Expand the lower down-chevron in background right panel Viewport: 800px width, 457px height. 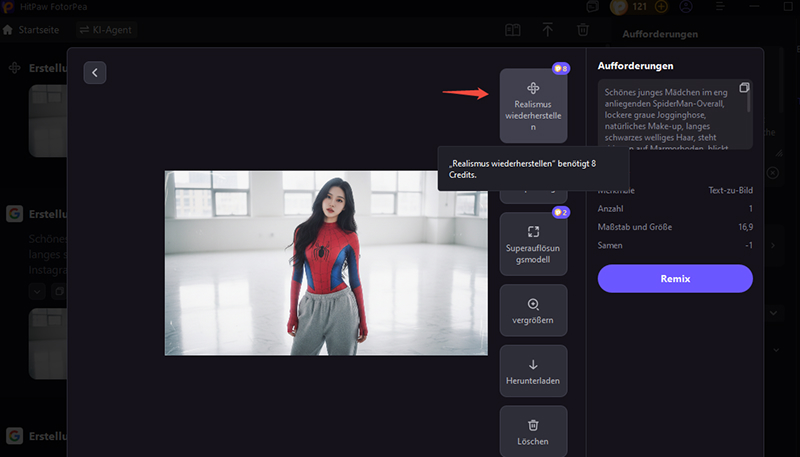pos(776,350)
